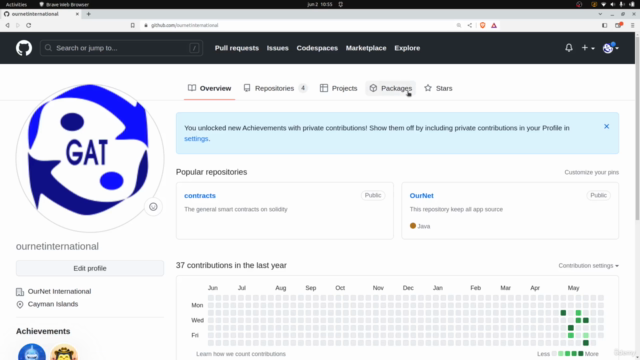Toggle the browser sidebar panel icon
Screen dimensions: 640x360
pos(604,25)
